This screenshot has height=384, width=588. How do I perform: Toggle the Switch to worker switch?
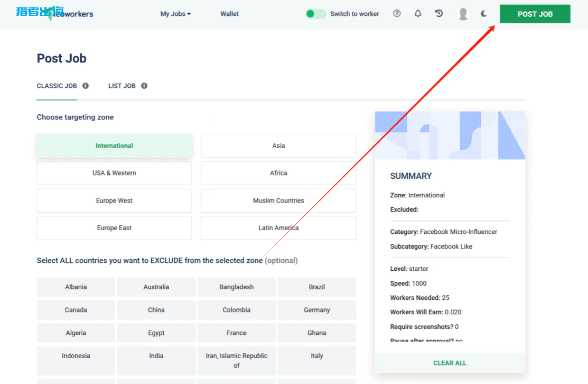316,14
